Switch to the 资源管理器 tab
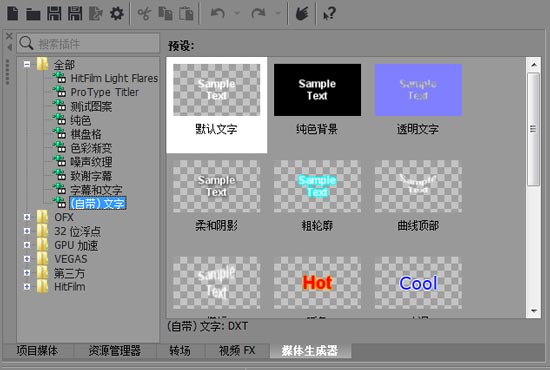The image size is (550, 370). 115,351
